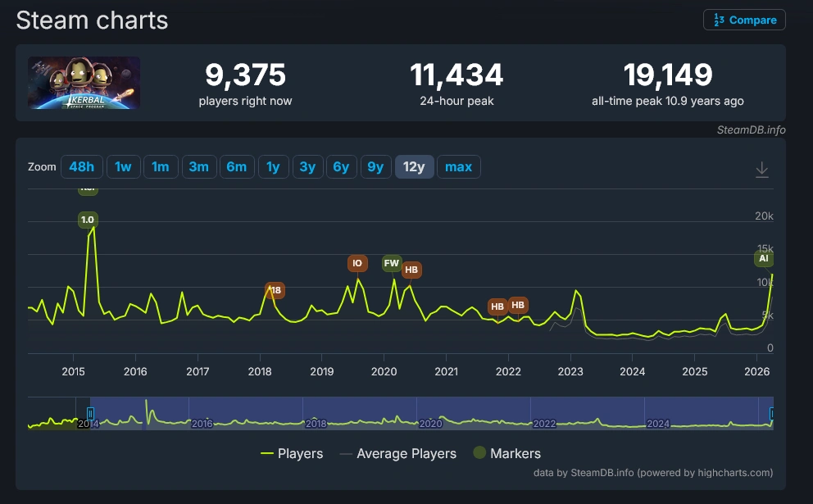Set chart zoom to max
This screenshot has height=504, width=813.
(x=458, y=167)
